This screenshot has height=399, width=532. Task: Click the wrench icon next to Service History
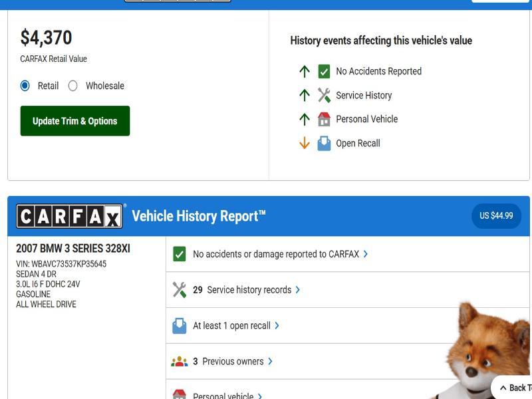pos(324,95)
